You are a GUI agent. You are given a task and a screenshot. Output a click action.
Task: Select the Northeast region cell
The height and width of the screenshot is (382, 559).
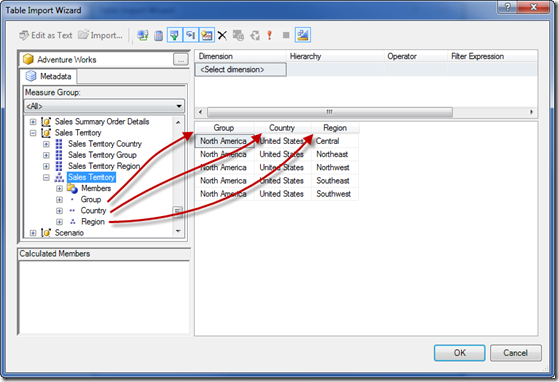335,154
